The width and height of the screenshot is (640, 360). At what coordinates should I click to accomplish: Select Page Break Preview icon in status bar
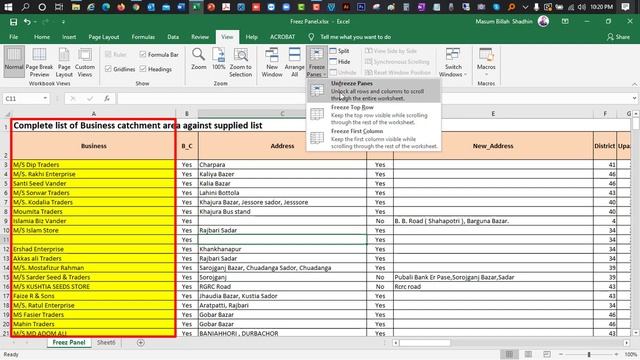point(547,354)
